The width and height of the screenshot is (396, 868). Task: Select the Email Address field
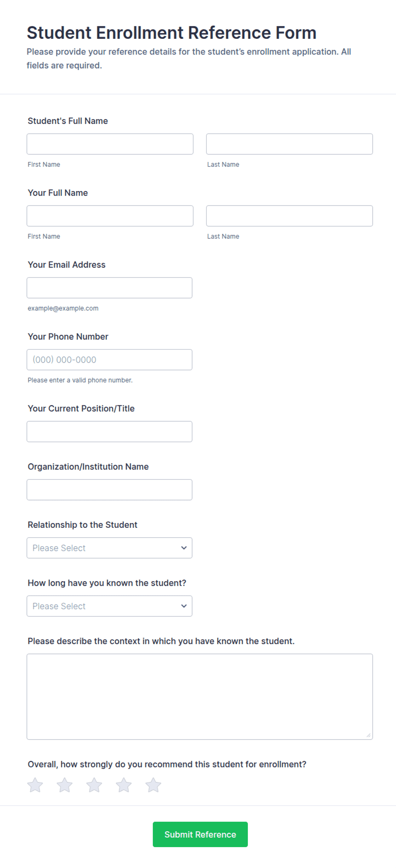click(x=109, y=288)
